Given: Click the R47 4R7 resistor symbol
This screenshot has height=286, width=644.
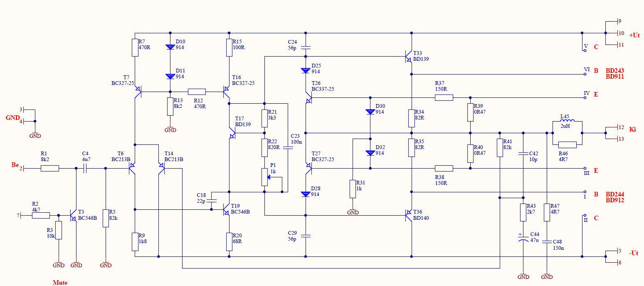Looking at the screenshot, I should [547, 212].
